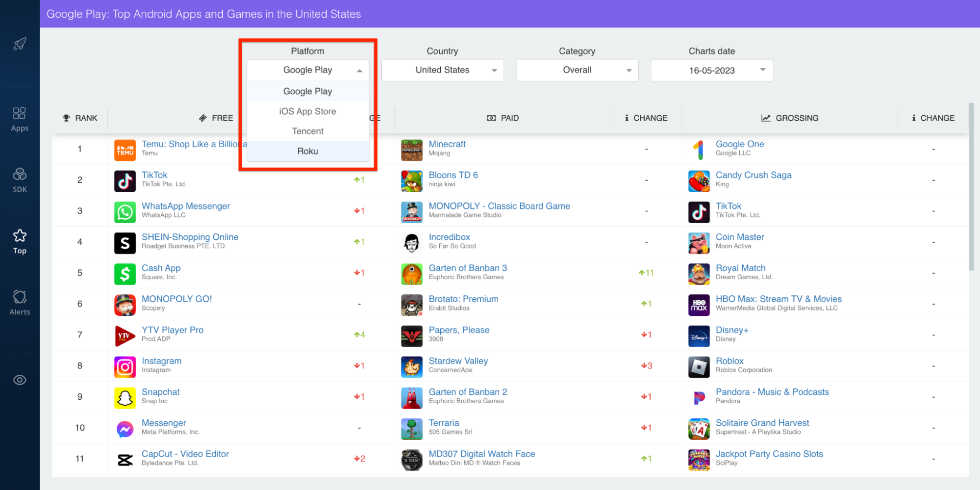Open Pandora - Music & Podcasts link
980x490 pixels.
coord(772,392)
